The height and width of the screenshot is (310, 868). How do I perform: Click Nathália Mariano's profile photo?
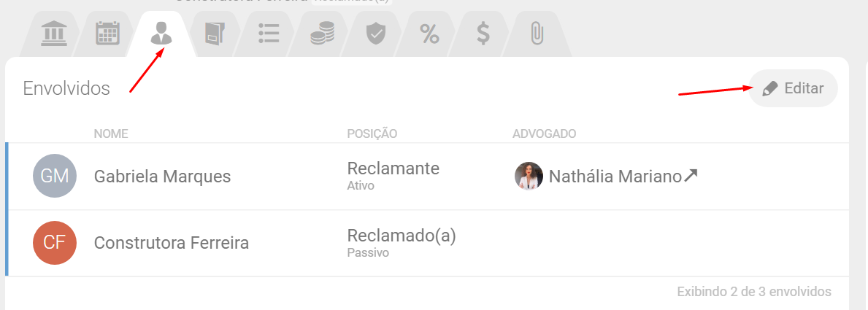coord(529,176)
